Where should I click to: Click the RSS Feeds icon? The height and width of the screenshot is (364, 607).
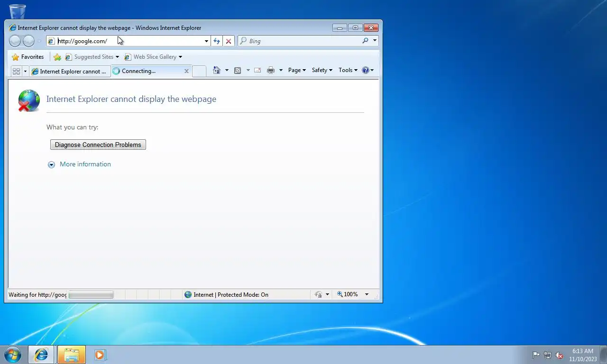(238, 70)
